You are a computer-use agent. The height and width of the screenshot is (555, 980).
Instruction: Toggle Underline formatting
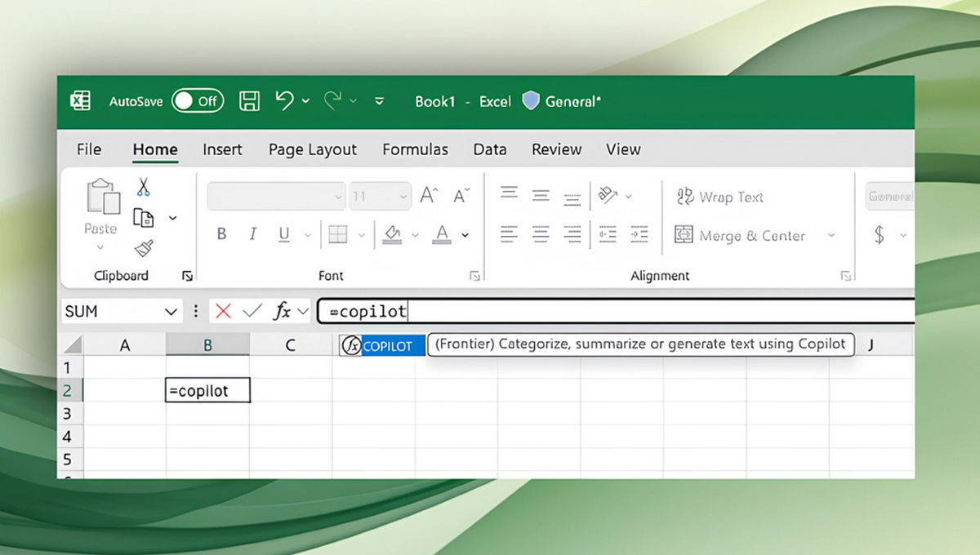pos(284,235)
